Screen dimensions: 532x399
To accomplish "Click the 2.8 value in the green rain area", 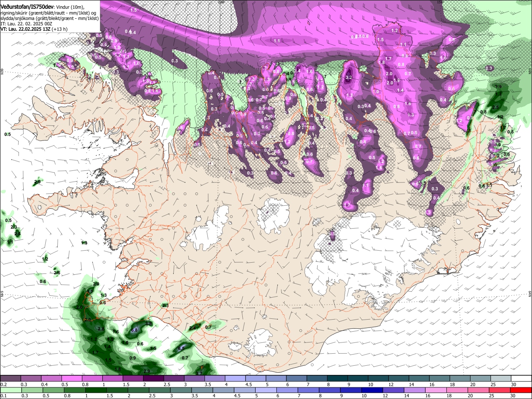I will click(x=101, y=329).
